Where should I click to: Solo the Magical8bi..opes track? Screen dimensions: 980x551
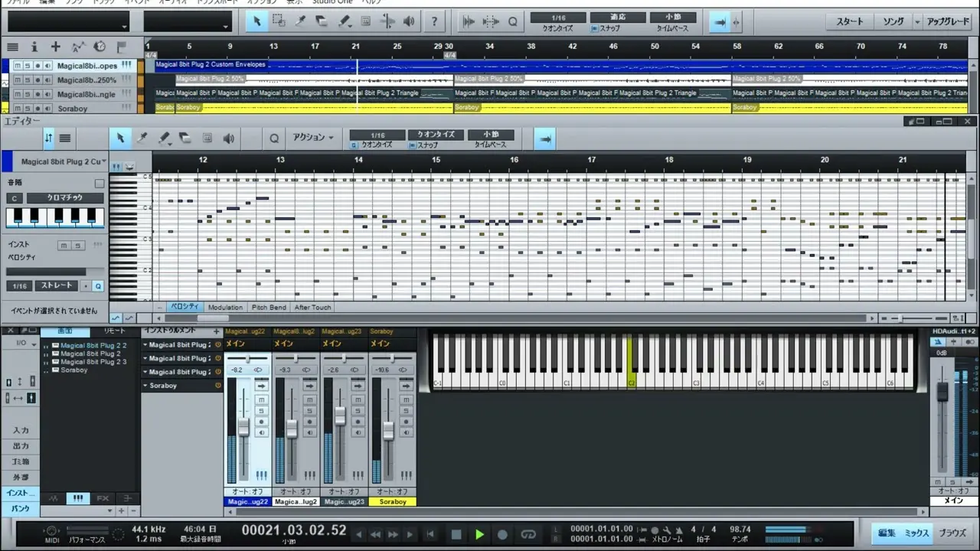click(27, 66)
